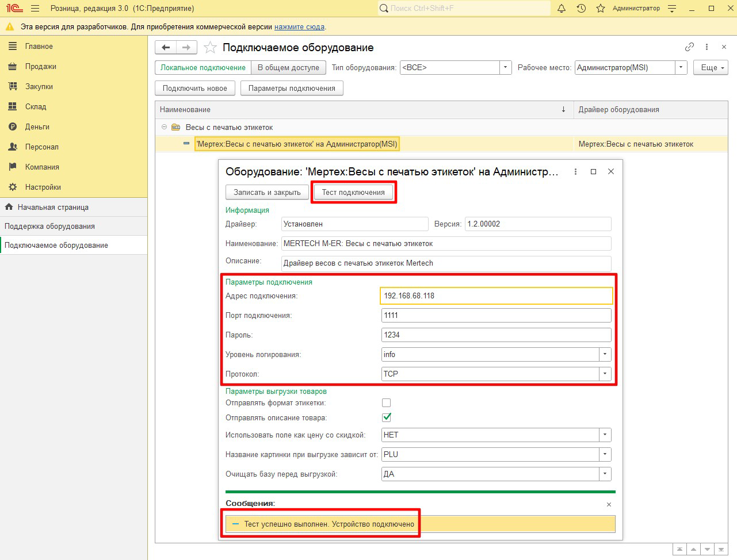This screenshot has width=737, height=560.
Task: Click the 'нажмите сюда' link
Action: [x=299, y=27]
